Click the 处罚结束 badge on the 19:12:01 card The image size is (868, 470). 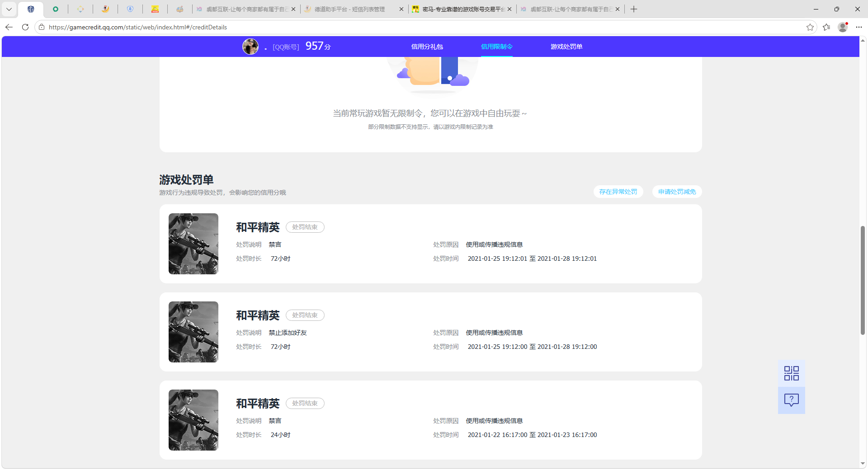[x=305, y=227]
